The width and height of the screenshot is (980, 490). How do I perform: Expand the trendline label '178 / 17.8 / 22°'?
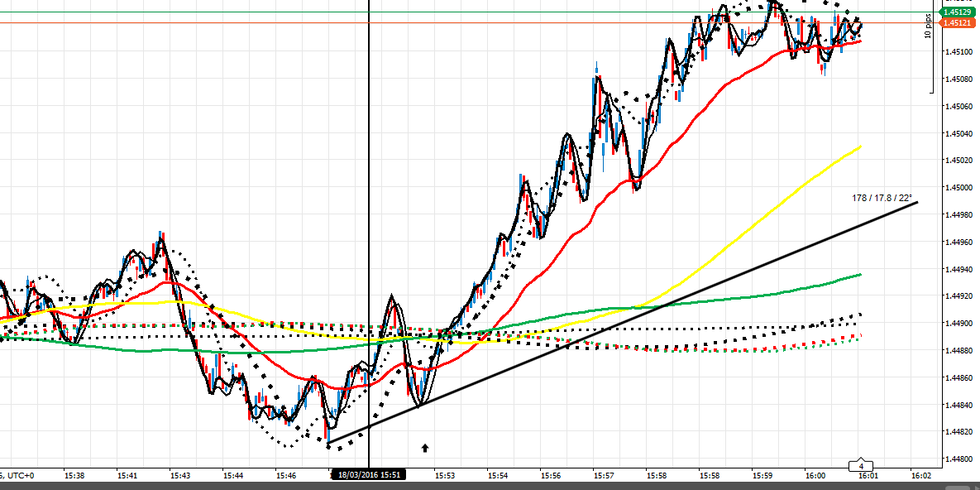(x=882, y=198)
